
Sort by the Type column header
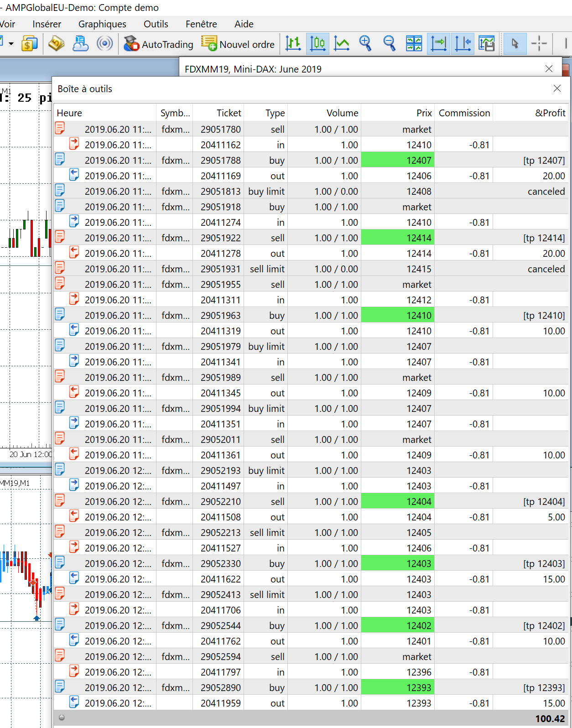pos(266,113)
